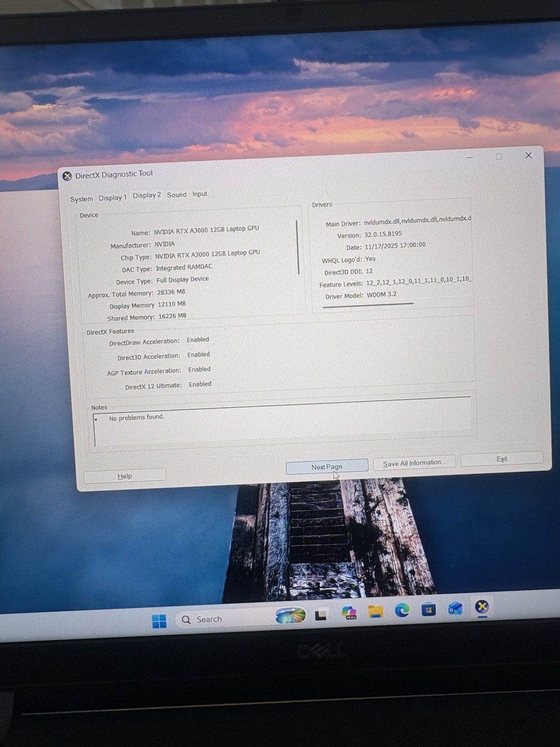Screen dimensions: 560x747
Task: Click the driver date 11/17/2025 value
Action: pos(395,246)
